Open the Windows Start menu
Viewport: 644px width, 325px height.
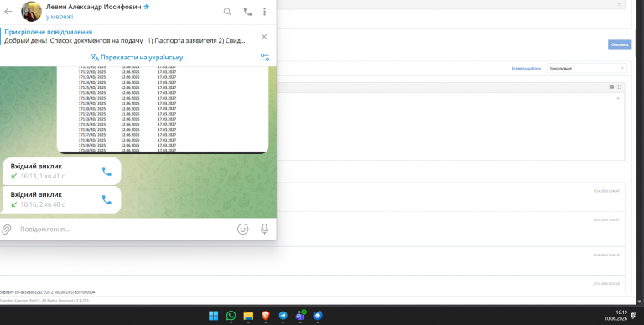tap(214, 316)
